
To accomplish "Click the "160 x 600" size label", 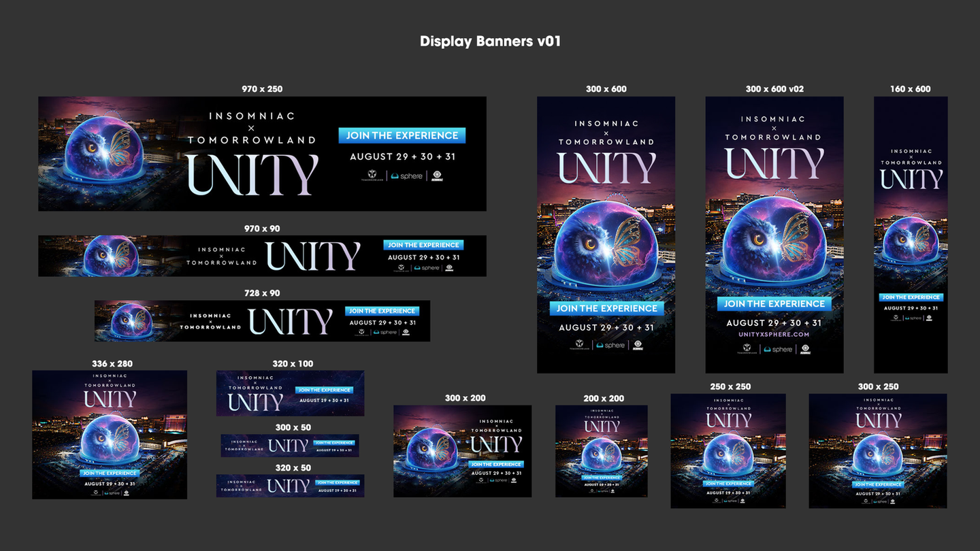I will pyautogui.click(x=911, y=88).
